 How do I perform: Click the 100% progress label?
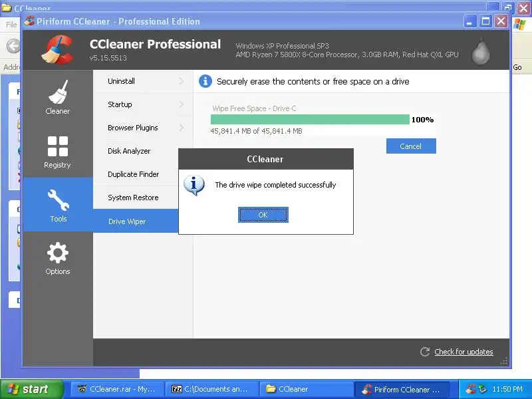click(422, 120)
